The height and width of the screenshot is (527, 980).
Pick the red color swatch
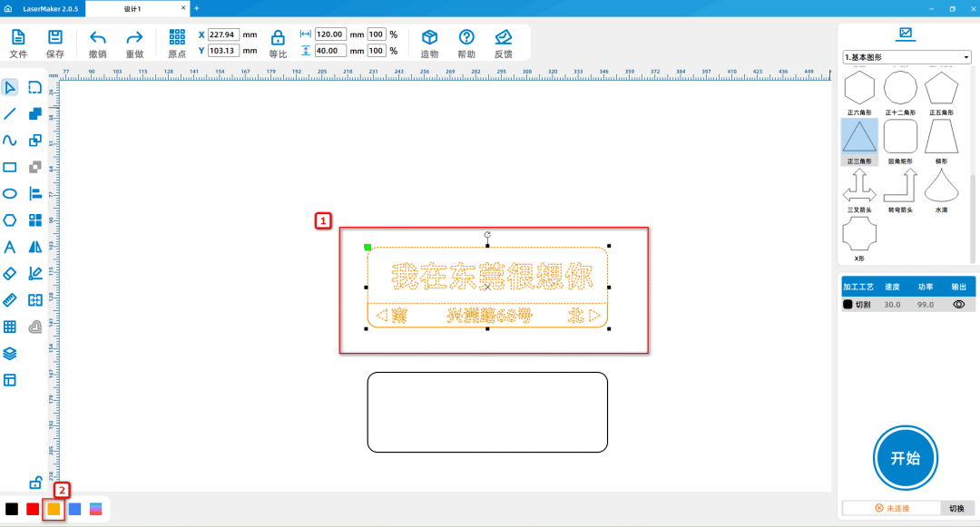coord(33,510)
